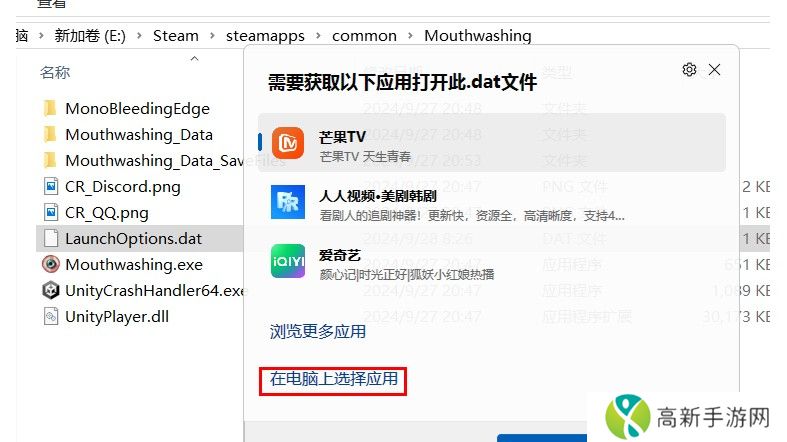This screenshot has width=787, height=442.
Task: Expand the chevron after steamapps in the breadcrumb
Action: click(x=318, y=36)
